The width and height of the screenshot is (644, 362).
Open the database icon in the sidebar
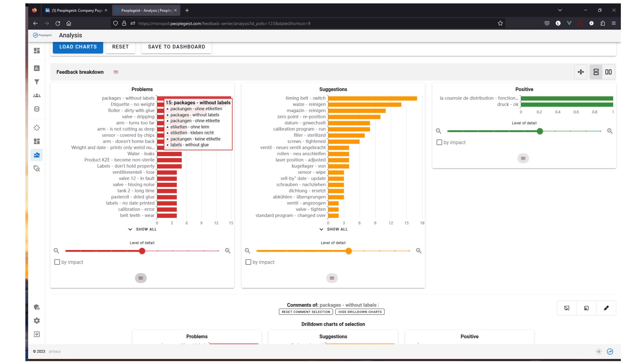37,109
